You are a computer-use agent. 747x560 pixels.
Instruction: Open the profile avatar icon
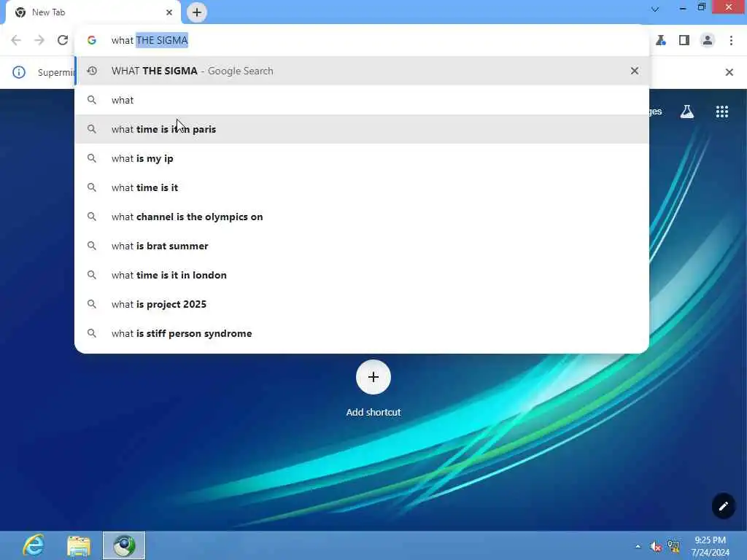tap(708, 41)
